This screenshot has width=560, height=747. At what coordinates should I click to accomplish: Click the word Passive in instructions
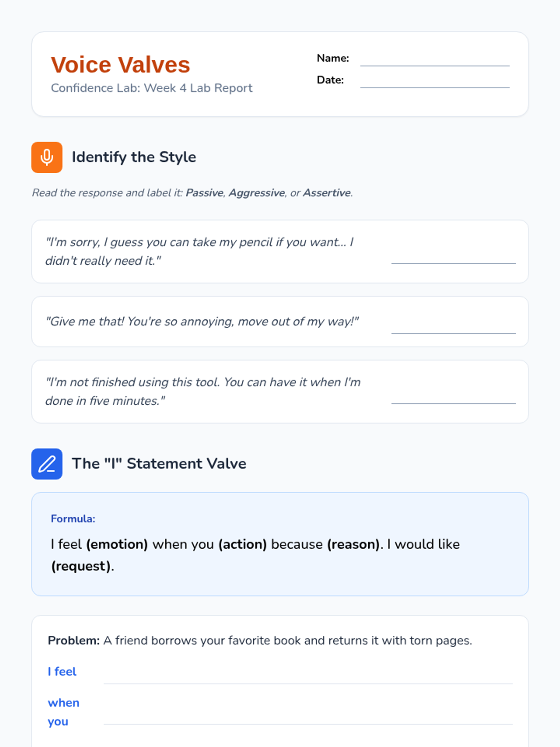point(204,193)
